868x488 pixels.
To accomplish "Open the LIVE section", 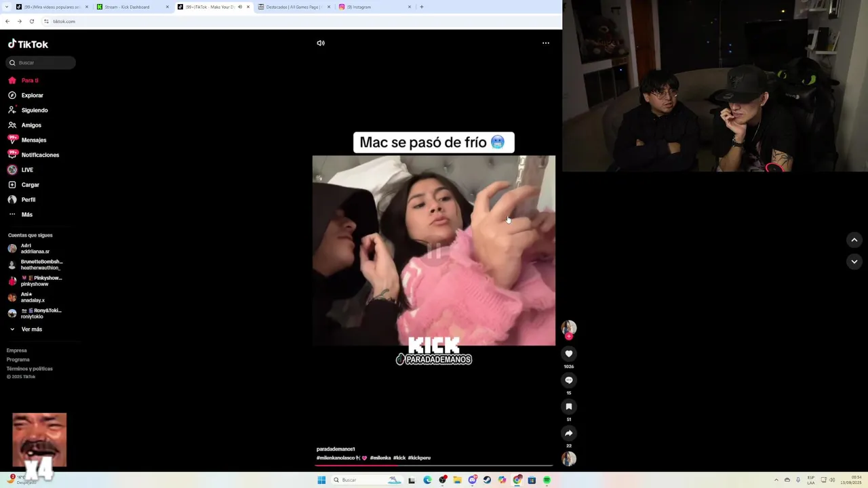I will click(x=20, y=170).
